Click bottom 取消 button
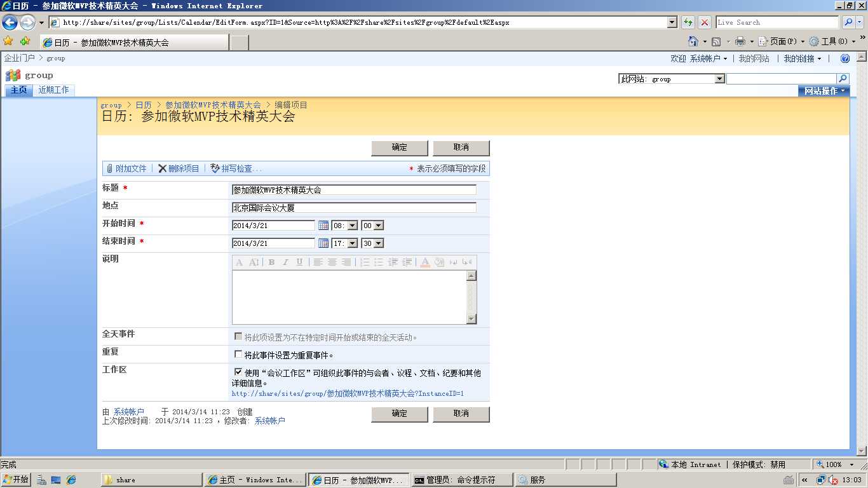The height and width of the screenshot is (488, 868). [461, 414]
